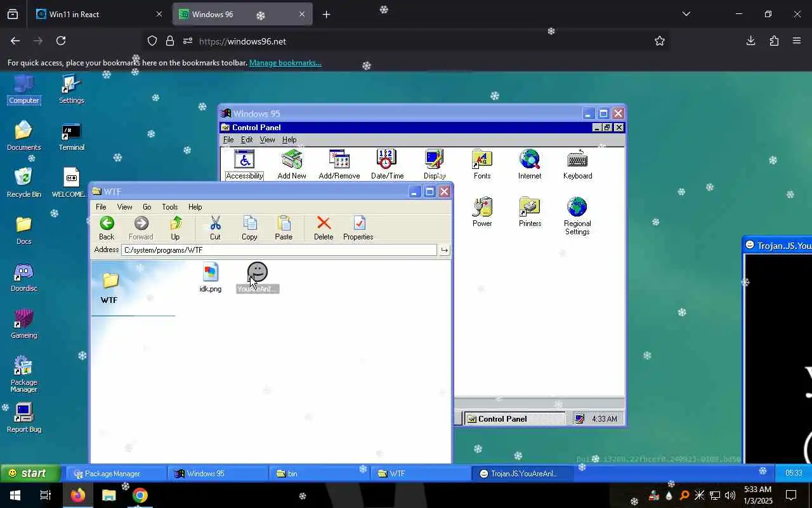Open Regional Settings in Control Panel
Viewport: 812px width, 508px height.
(x=577, y=216)
